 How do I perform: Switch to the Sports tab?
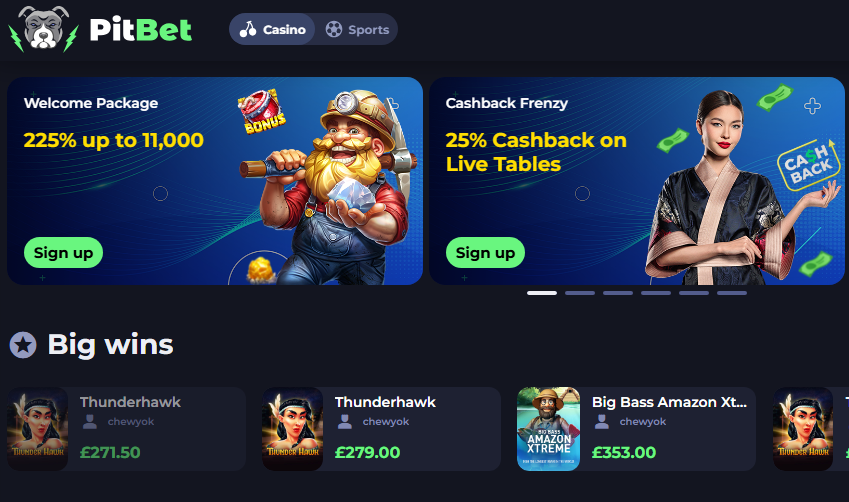(x=357, y=29)
